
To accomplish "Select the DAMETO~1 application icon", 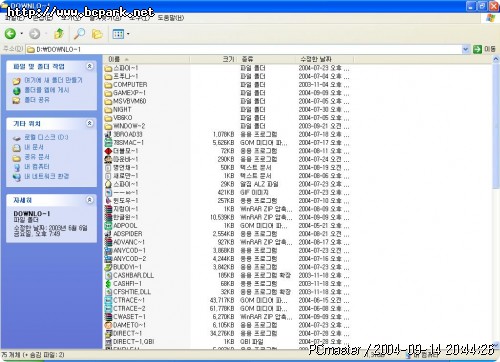I will [108, 325].
